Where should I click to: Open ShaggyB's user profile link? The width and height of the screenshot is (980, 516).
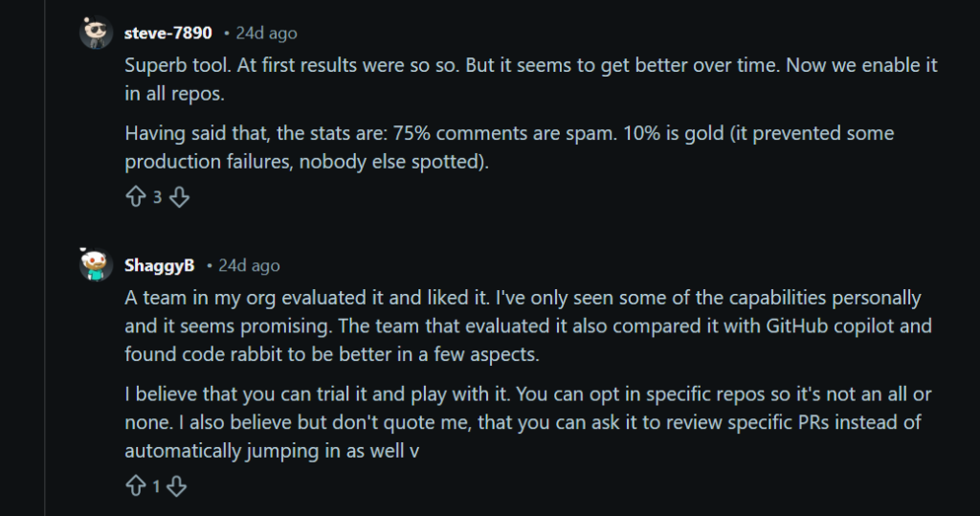pyautogui.click(x=159, y=265)
